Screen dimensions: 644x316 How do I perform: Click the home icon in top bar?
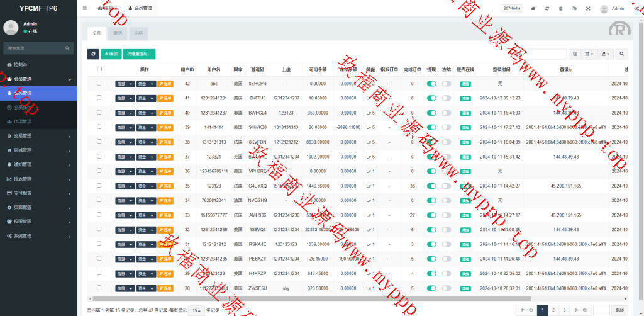click(x=533, y=9)
